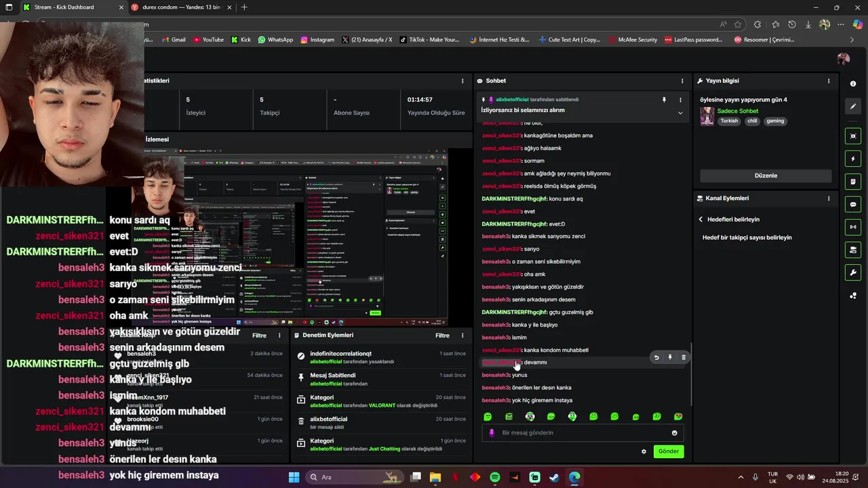The width and height of the screenshot is (868, 488).
Task: Open the Kick bookmark
Action: click(241, 39)
